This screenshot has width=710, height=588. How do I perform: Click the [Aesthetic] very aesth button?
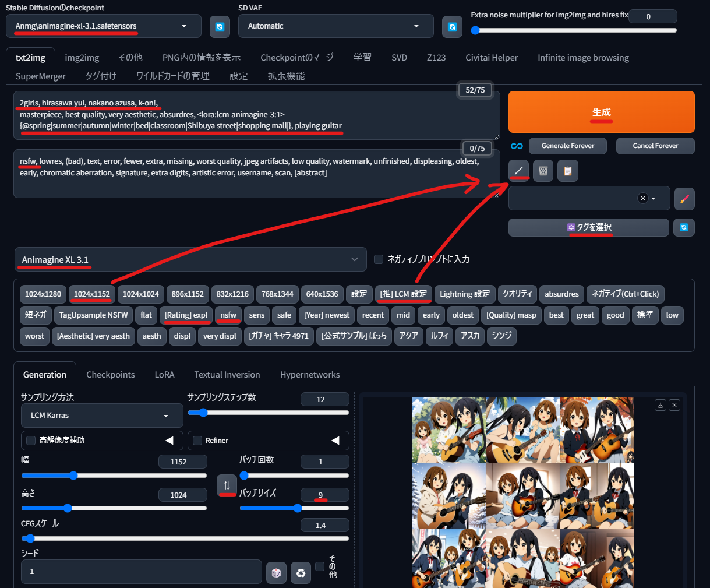coord(93,336)
